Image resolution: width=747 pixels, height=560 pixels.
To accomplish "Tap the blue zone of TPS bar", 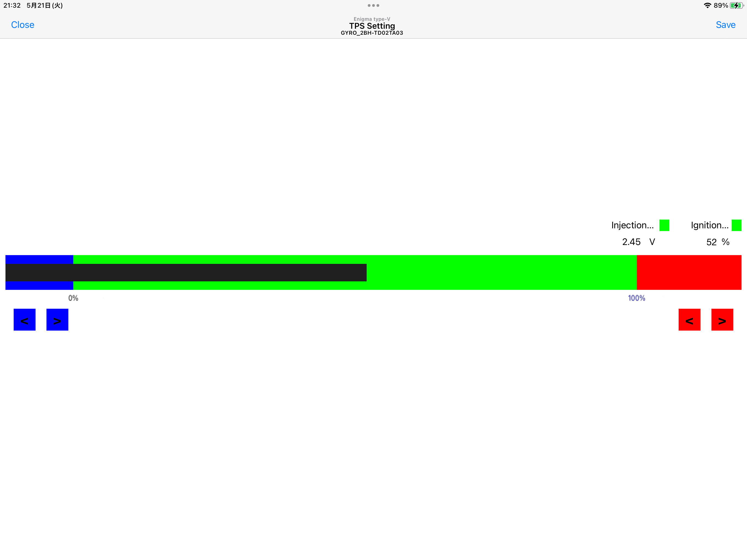I will pyautogui.click(x=39, y=259).
